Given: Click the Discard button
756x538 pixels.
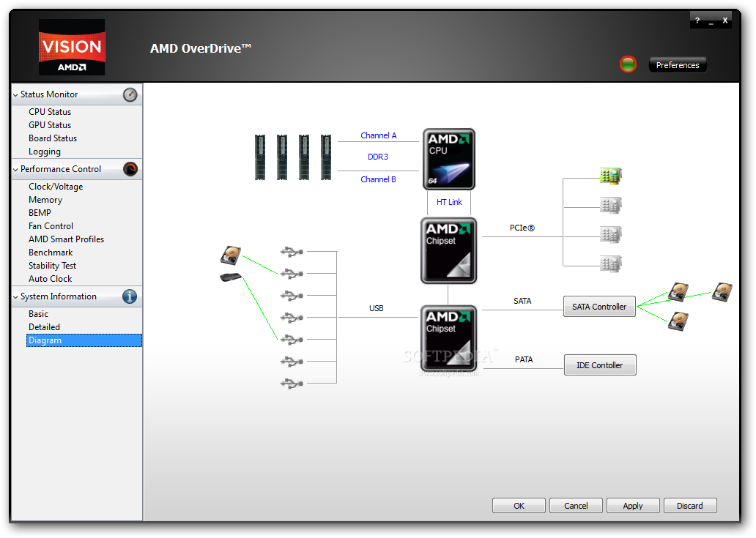Looking at the screenshot, I should pos(690,506).
